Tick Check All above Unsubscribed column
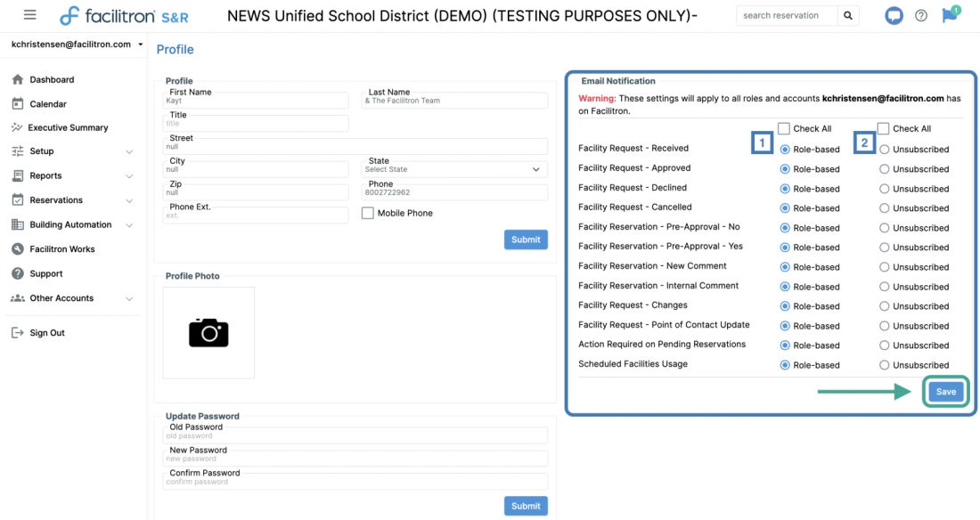The image size is (980, 520). click(x=883, y=128)
